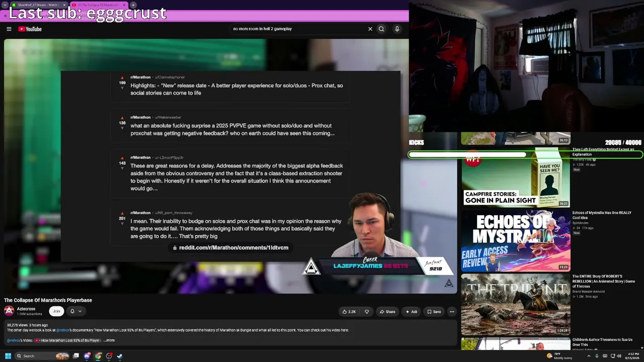
Task: Open the YouTube hamburger guide menu
Action: click(9, 29)
